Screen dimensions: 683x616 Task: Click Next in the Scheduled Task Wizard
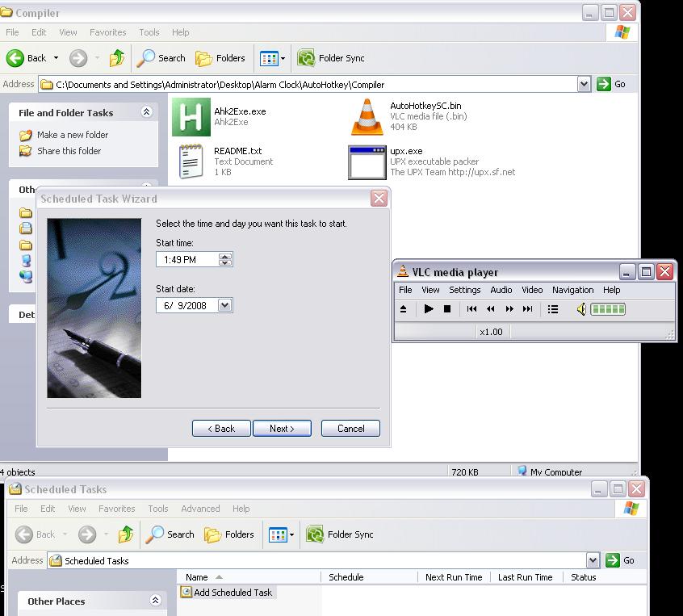point(282,428)
